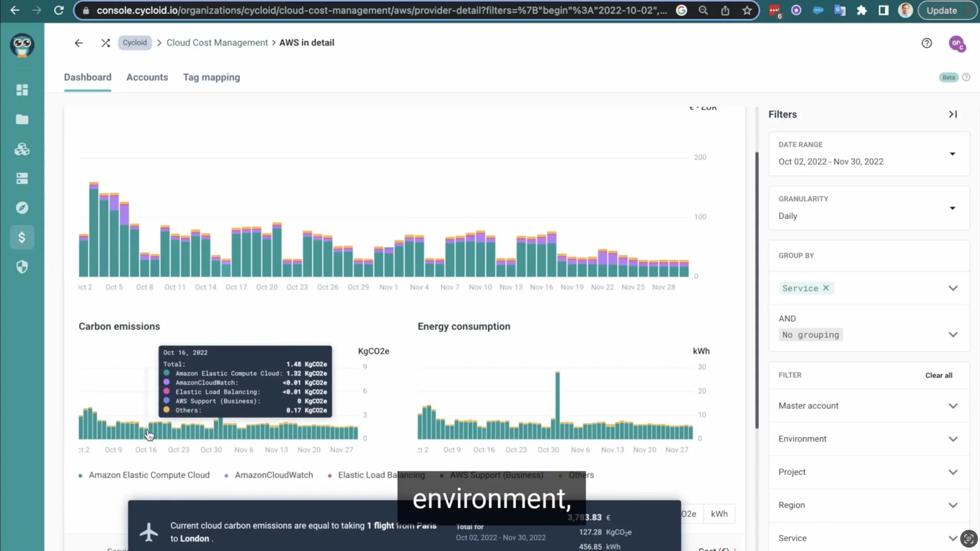Open browser zoom magnifier icon
This screenshot has height=551, width=980.
pos(703,10)
